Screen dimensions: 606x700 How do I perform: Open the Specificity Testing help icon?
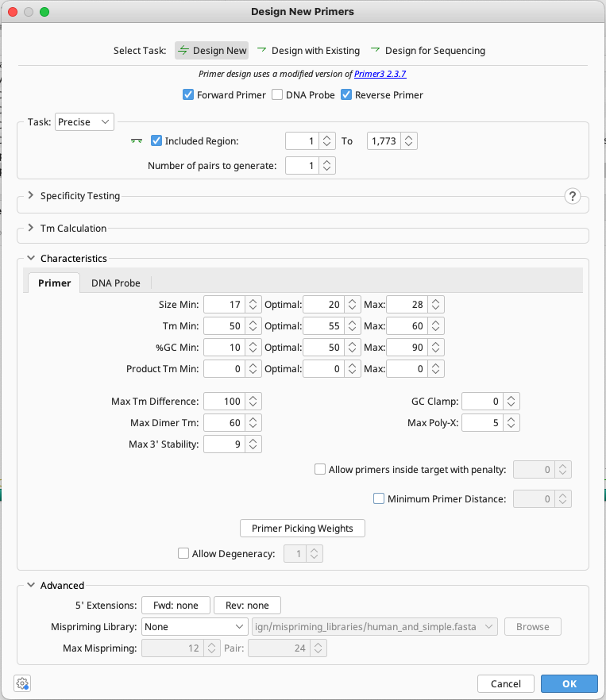click(x=573, y=196)
